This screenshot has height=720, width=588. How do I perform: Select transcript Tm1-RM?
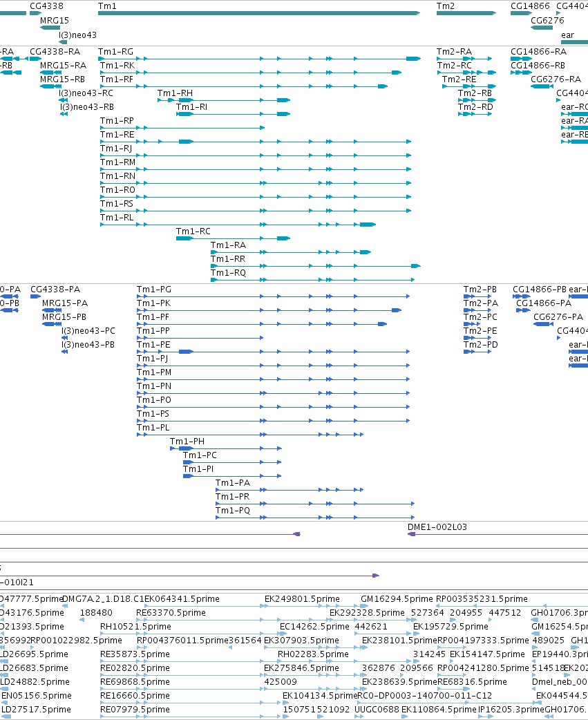click(256, 169)
